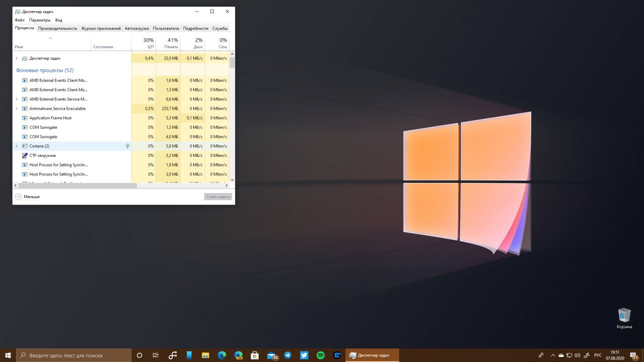Expand AMD External Events Service row

pyautogui.click(x=17, y=99)
